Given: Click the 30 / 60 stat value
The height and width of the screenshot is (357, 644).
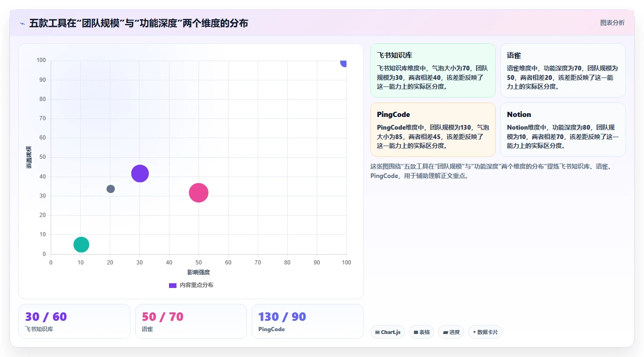Looking at the screenshot, I should coord(46,317).
